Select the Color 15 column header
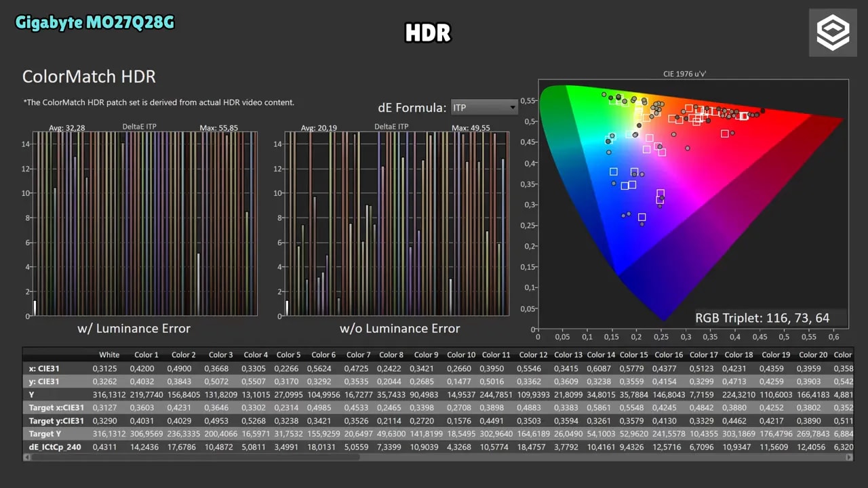Screen dimensions: 868x488 coord(633,354)
